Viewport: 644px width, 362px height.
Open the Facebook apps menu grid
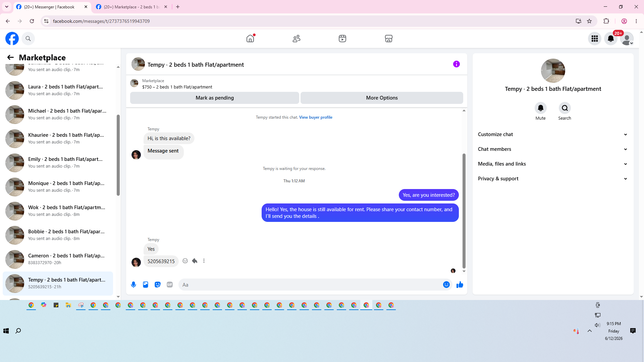(x=595, y=39)
